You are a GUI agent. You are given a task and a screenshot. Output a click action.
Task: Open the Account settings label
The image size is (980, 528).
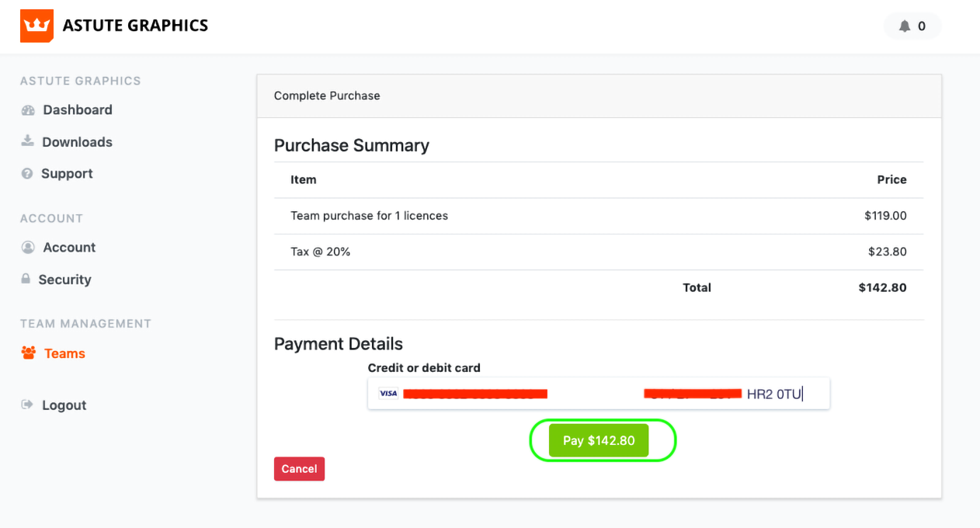click(x=69, y=248)
